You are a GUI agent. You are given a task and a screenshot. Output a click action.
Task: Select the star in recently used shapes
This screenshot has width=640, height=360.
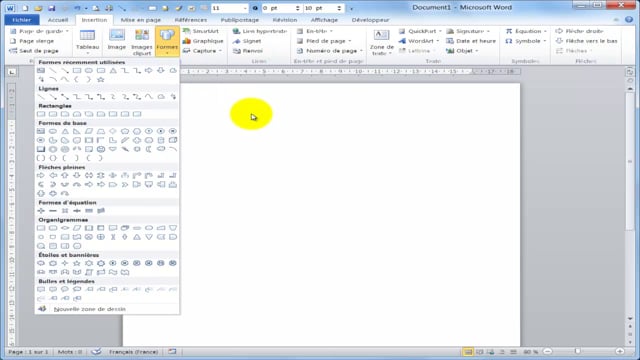(x=101, y=80)
